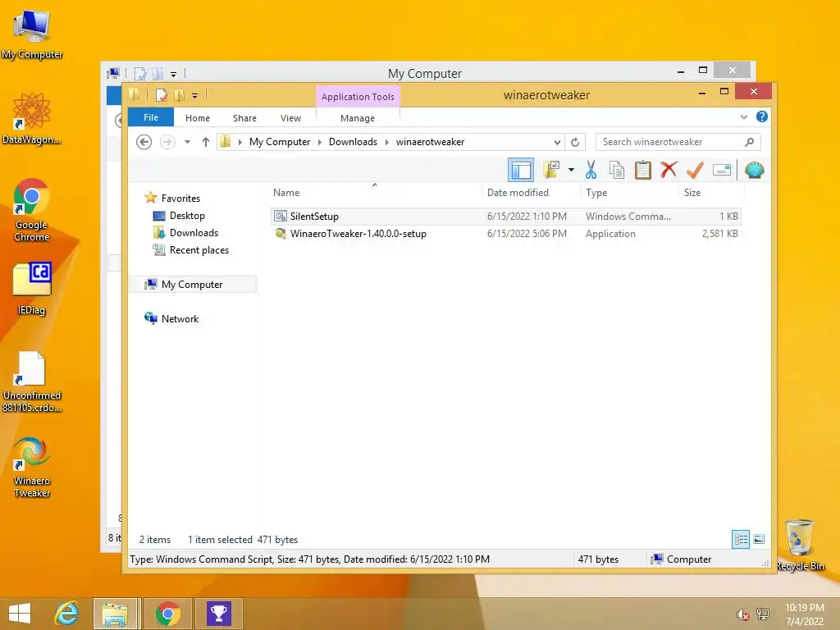Viewport: 840px width, 630px height.
Task: Click My Computer in the address breadcrumb
Action: point(280,142)
